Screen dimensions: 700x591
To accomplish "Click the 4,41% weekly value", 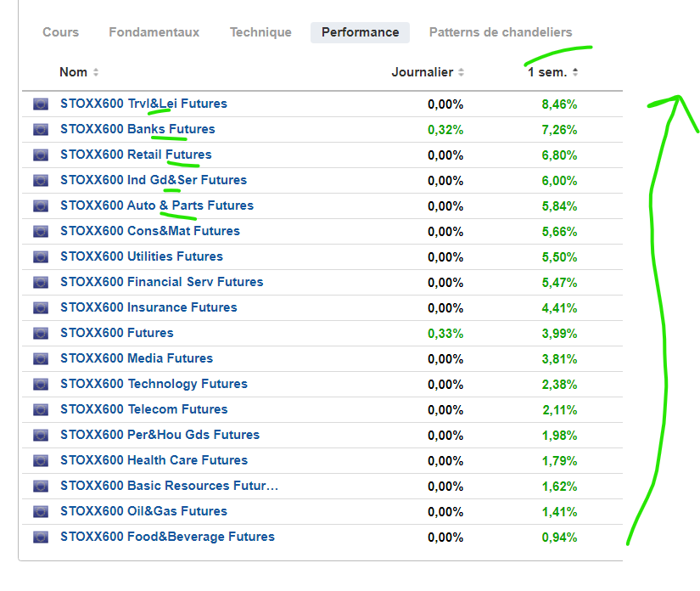I will 559,308.
